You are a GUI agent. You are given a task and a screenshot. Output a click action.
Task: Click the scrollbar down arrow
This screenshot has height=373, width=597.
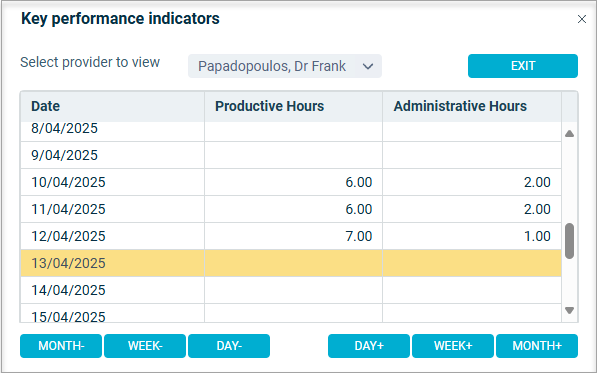click(570, 310)
